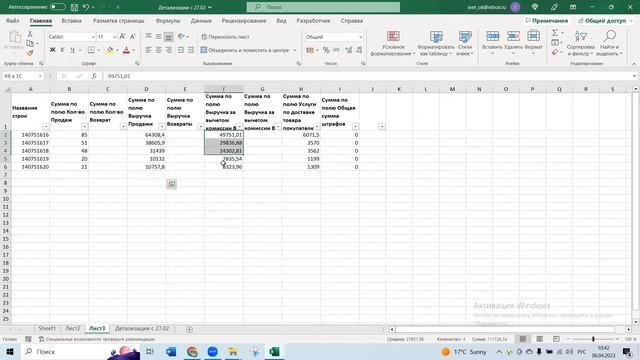Select the Format Painter brush

point(30,52)
